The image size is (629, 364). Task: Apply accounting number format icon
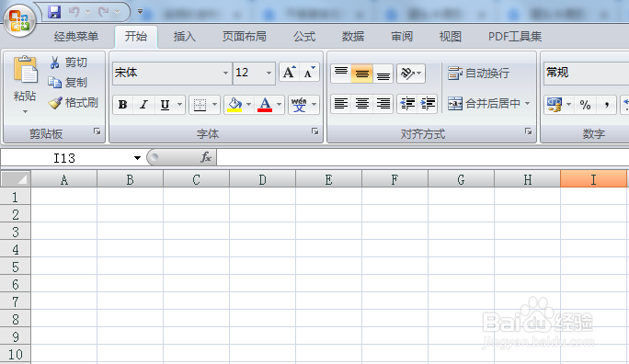tap(554, 105)
